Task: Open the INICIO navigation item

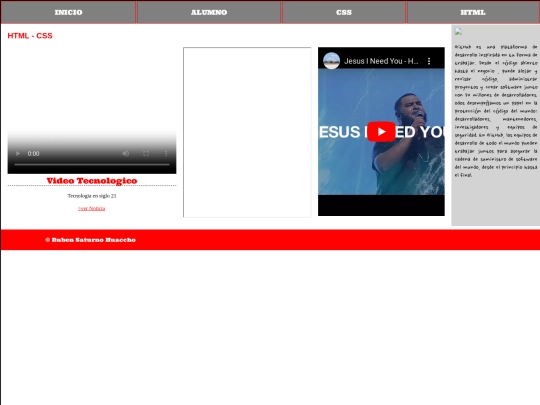Action: [68, 12]
